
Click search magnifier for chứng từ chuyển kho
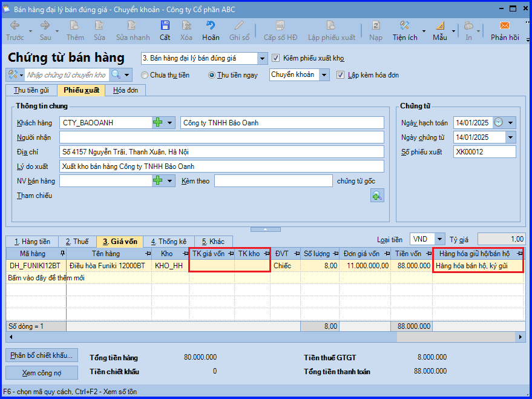pyautogui.click(x=116, y=74)
